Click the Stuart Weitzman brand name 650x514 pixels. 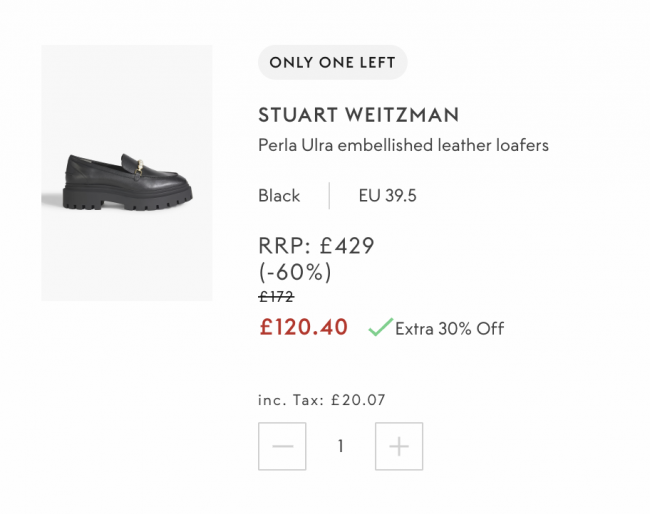pyautogui.click(x=359, y=115)
